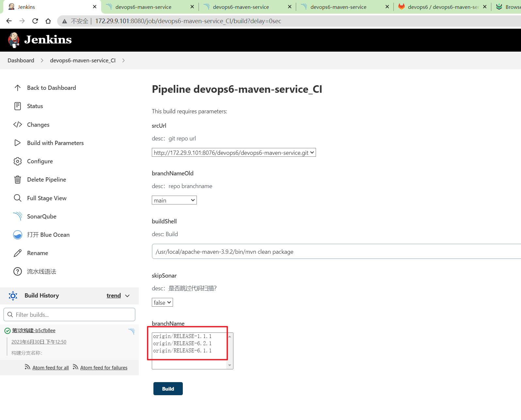
Task: Open the Blue Ocean link
Action: click(x=48, y=235)
